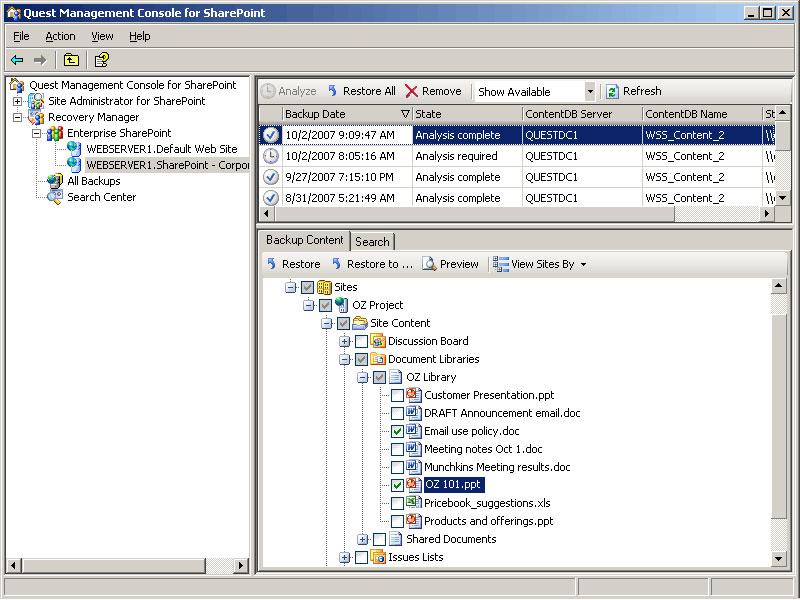Click the OZ Project site icon
This screenshot has width=800, height=600.
click(342, 305)
